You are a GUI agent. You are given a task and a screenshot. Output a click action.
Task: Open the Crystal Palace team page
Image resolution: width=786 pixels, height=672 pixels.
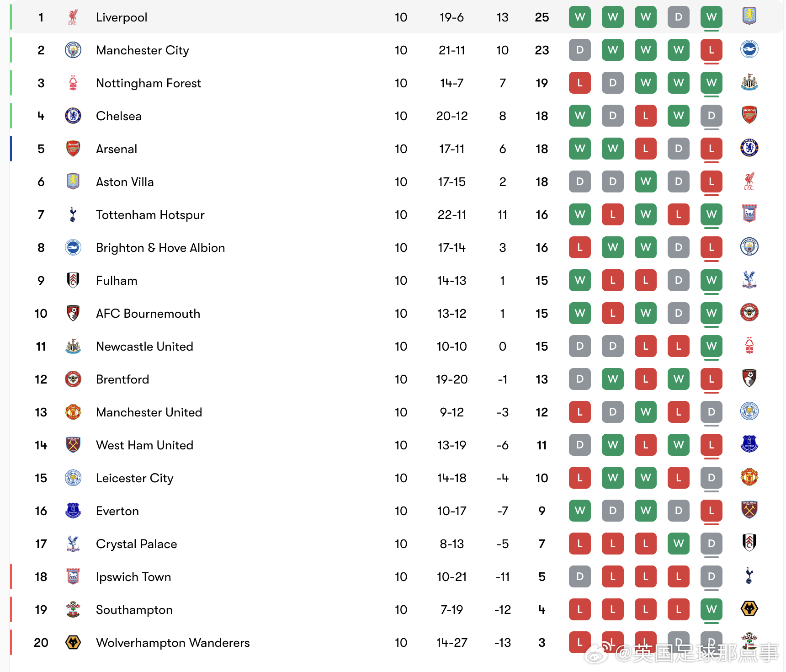[136, 544]
